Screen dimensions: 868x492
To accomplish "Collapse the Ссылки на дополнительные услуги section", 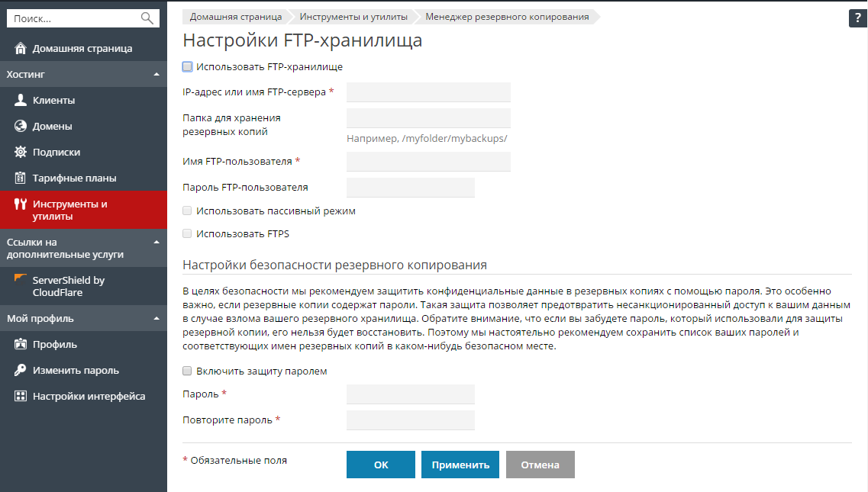I will [156, 243].
